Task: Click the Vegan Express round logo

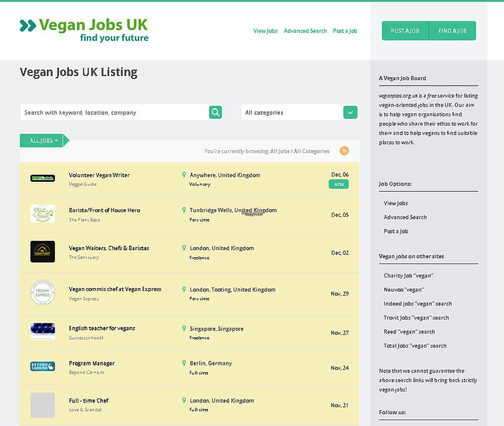Action: pyautogui.click(x=42, y=293)
